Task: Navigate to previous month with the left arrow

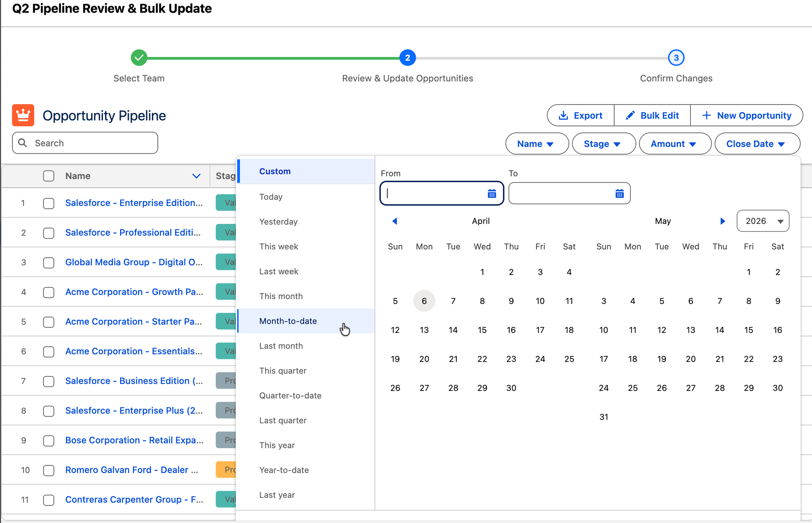Action: tap(395, 221)
